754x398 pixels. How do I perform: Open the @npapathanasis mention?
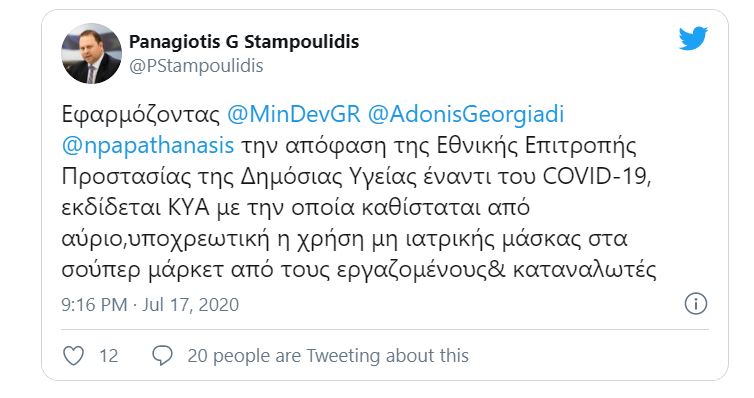pyautogui.click(x=148, y=146)
